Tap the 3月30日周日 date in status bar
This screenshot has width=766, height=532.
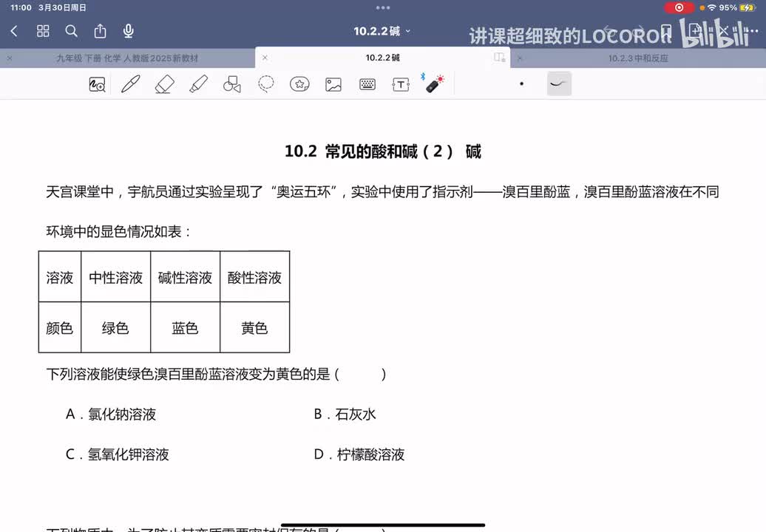[x=63, y=8]
